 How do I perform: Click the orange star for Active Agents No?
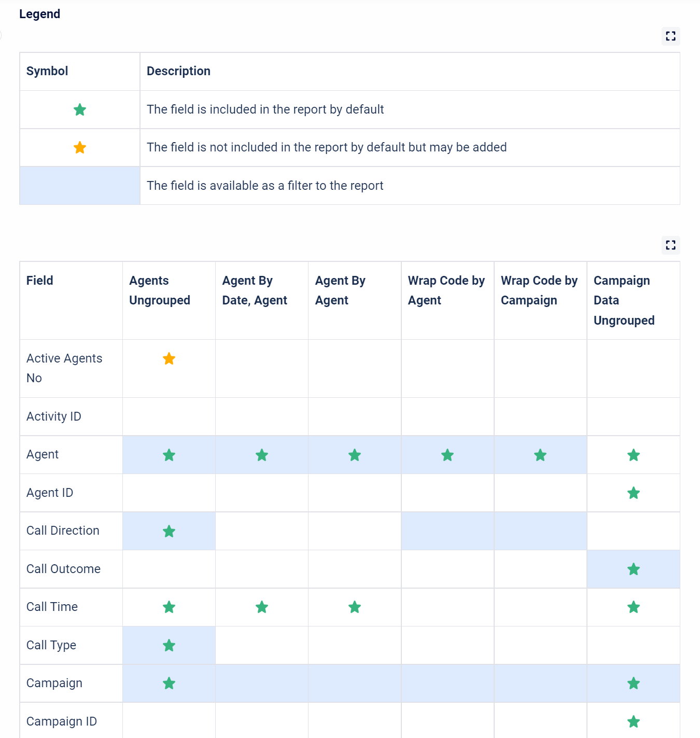click(169, 359)
